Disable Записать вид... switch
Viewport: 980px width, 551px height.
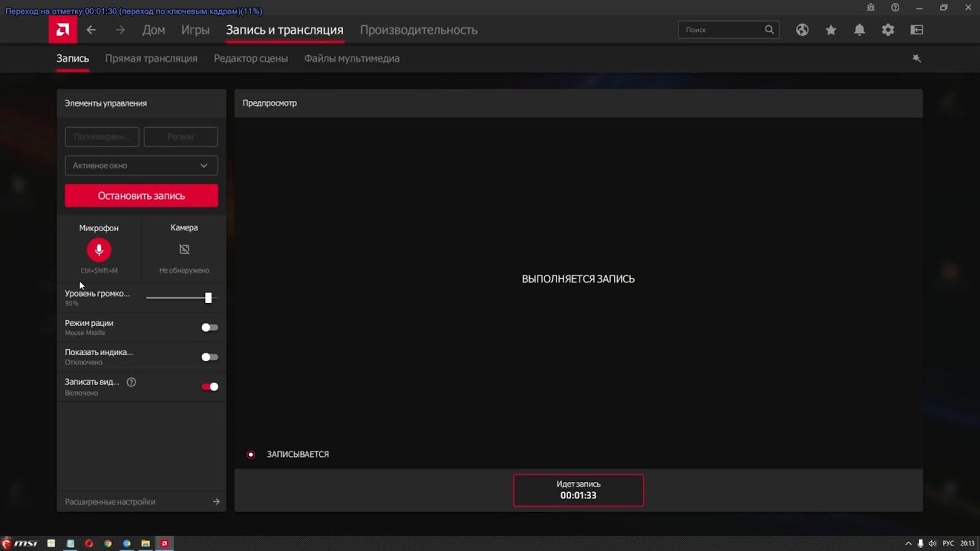coord(210,387)
